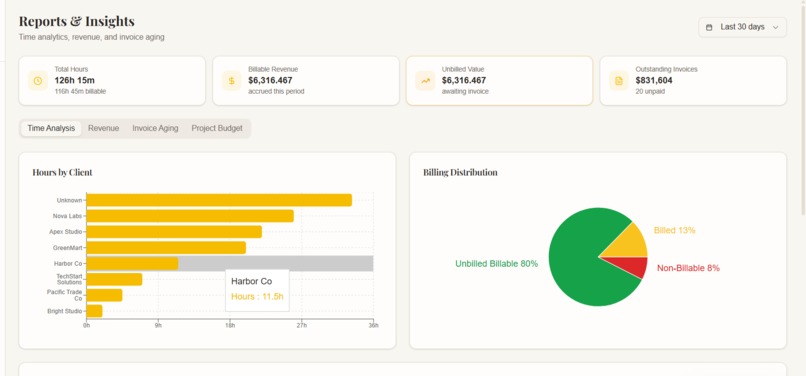Click the Billing Distribution heading
Image resolution: width=806 pixels, height=376 pixels.
click(460, 172)
